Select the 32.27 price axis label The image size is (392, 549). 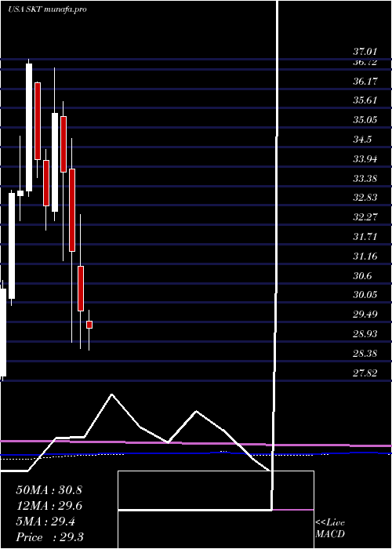click(x=365, y=217)
